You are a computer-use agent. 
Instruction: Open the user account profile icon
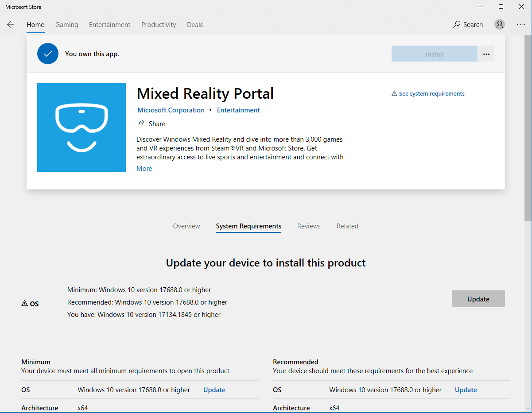[500, 25]
